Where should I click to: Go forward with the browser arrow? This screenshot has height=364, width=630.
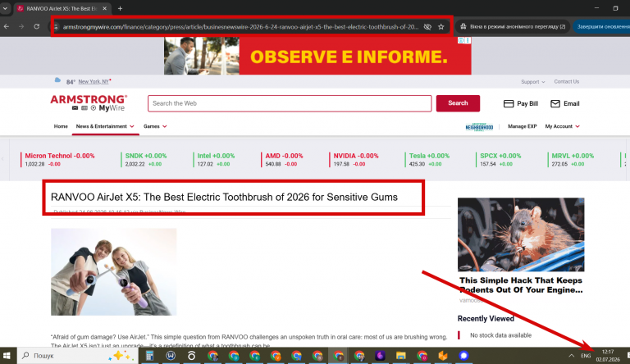pos(21,26)
